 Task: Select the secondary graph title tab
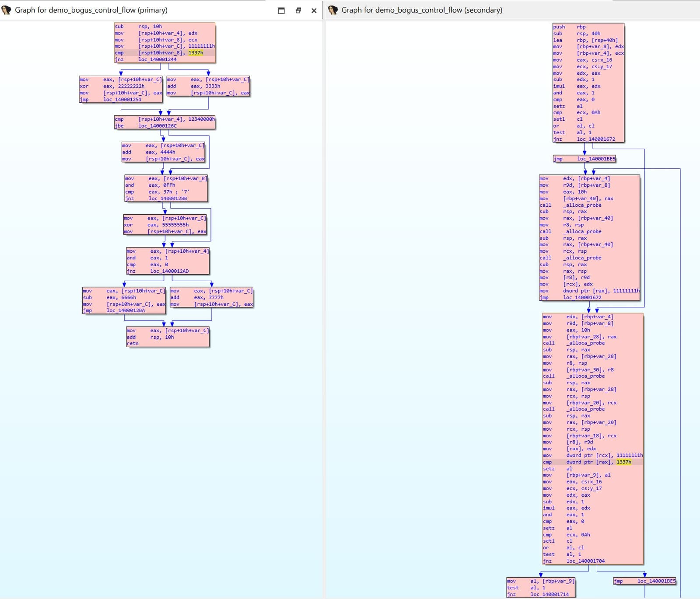(x=422, y=10)
